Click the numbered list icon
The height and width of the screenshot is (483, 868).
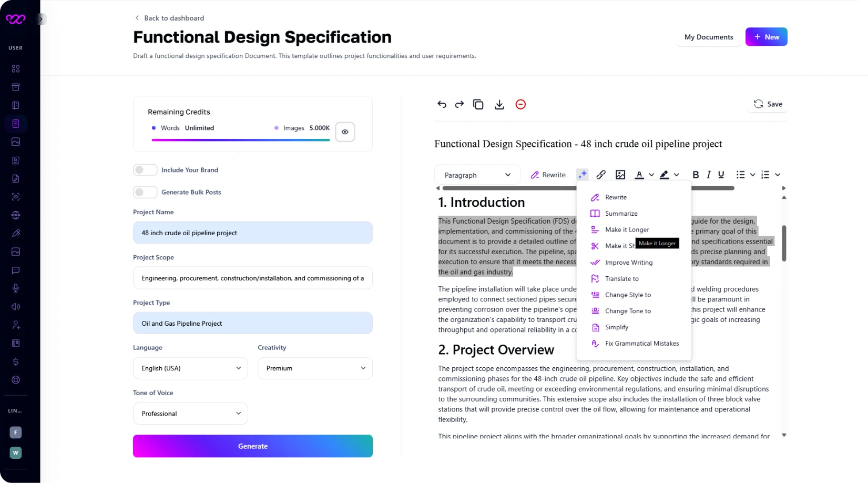765,175
